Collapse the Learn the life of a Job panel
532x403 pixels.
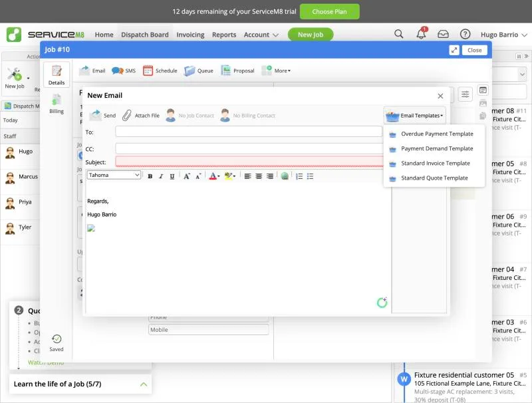(x=144, y=384)
